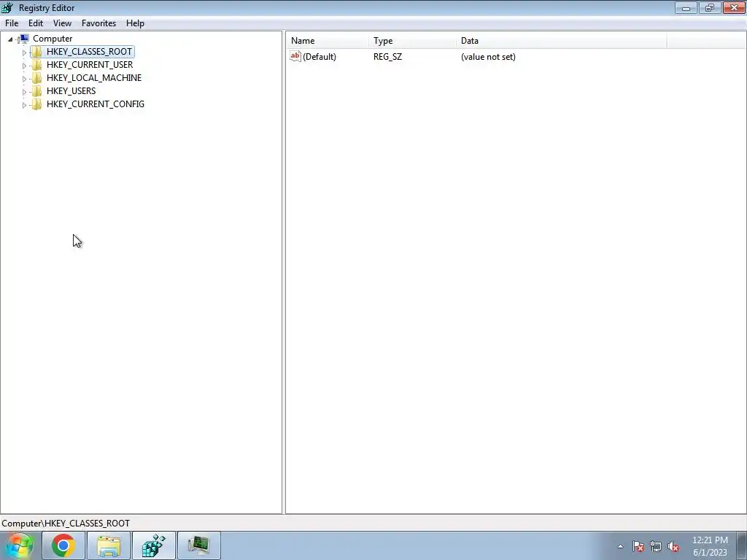Open the Favorites menu
The height and width of the screenshot is (560, 747).
coord(98,23)
